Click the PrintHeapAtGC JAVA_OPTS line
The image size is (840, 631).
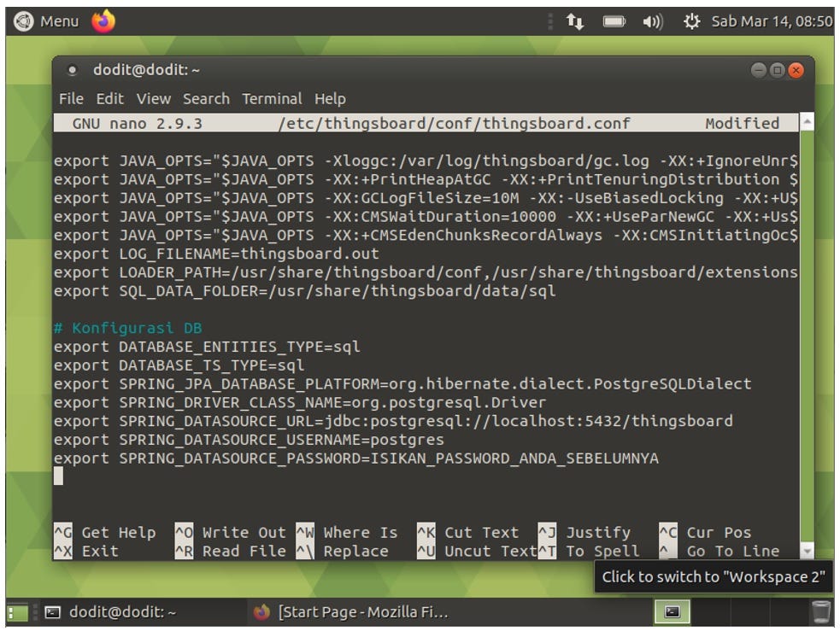tap(426, 179)
